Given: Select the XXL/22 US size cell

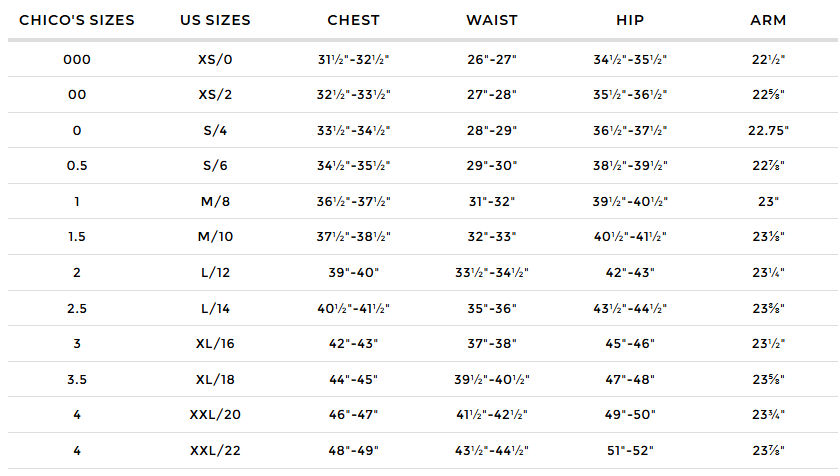Looking at the screenshot, I should tap(215, 450).
